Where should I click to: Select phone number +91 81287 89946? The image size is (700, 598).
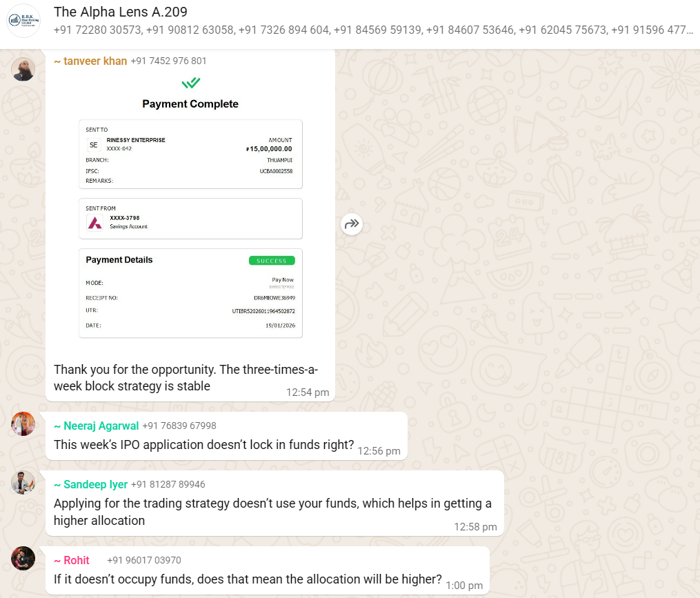[168, 484]
